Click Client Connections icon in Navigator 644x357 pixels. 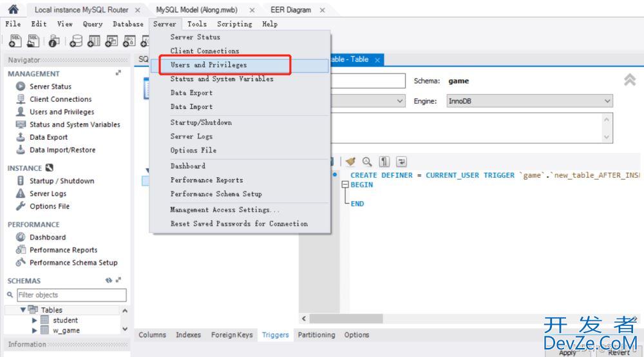21,99
